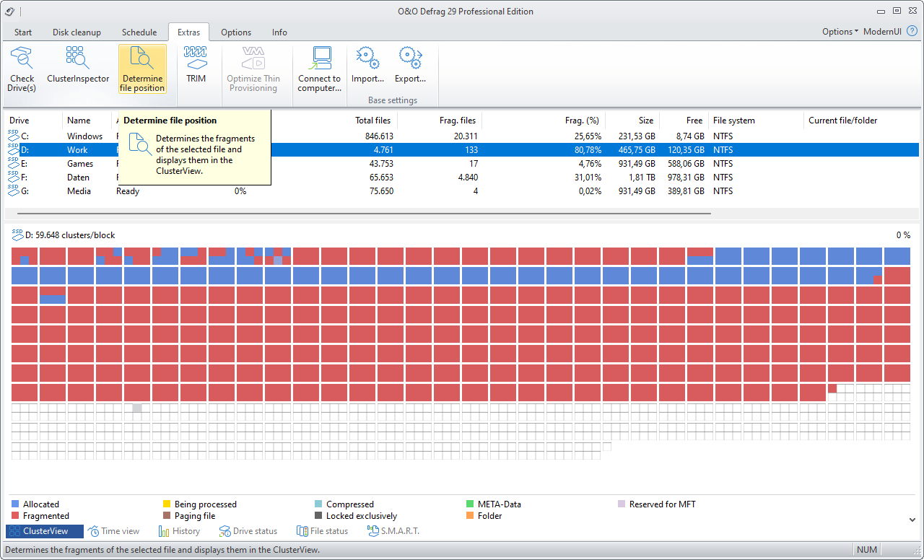
Task: Click the NUM indicator in status bar
Action: pyautogui.click(x=867, y=550)
